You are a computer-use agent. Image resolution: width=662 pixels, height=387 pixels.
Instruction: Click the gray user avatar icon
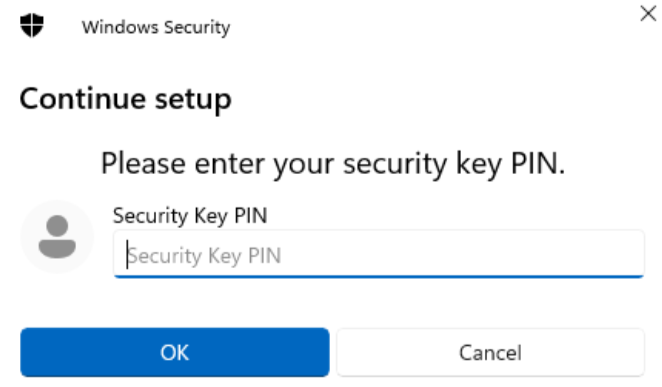57,237
